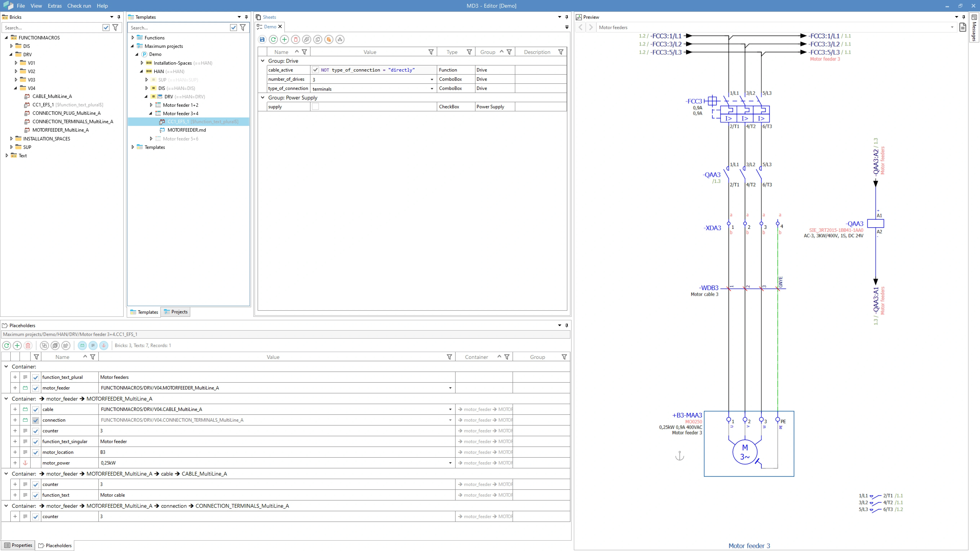Go to the next preview page arrow

tap(590, 27)
